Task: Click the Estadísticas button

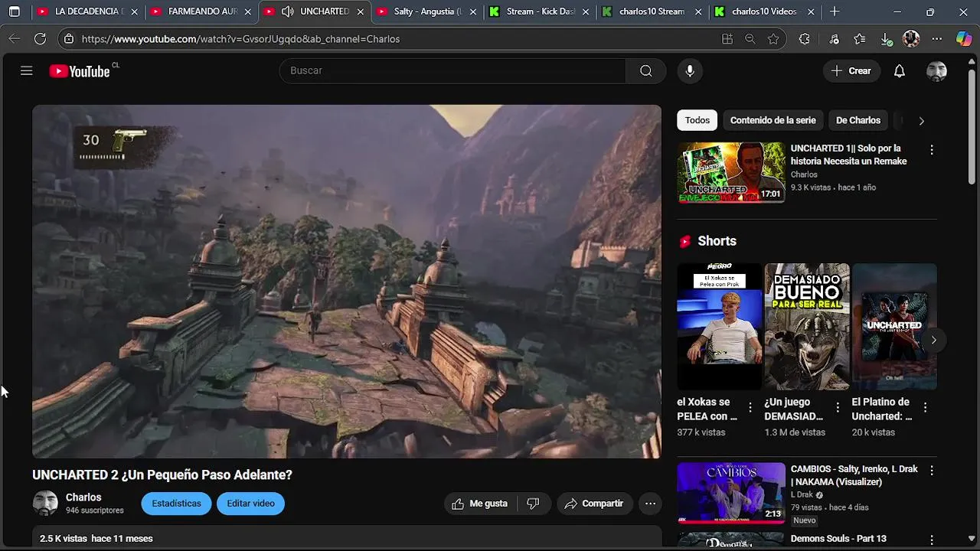Action: click(x=176, y=504)
